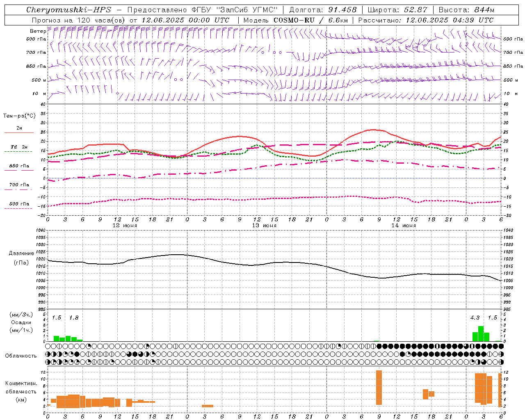Click the 13 июня date label

[x=264, y=226]
